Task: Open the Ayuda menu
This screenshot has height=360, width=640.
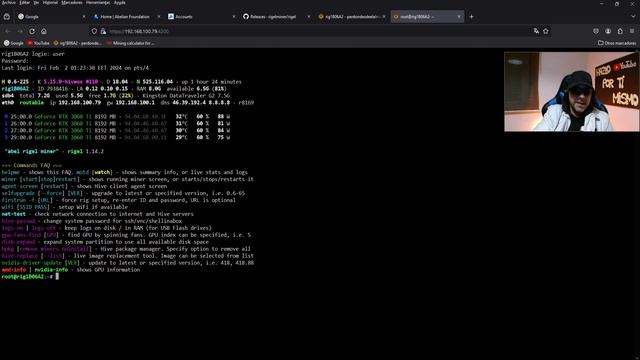Action: click(120, 2)
